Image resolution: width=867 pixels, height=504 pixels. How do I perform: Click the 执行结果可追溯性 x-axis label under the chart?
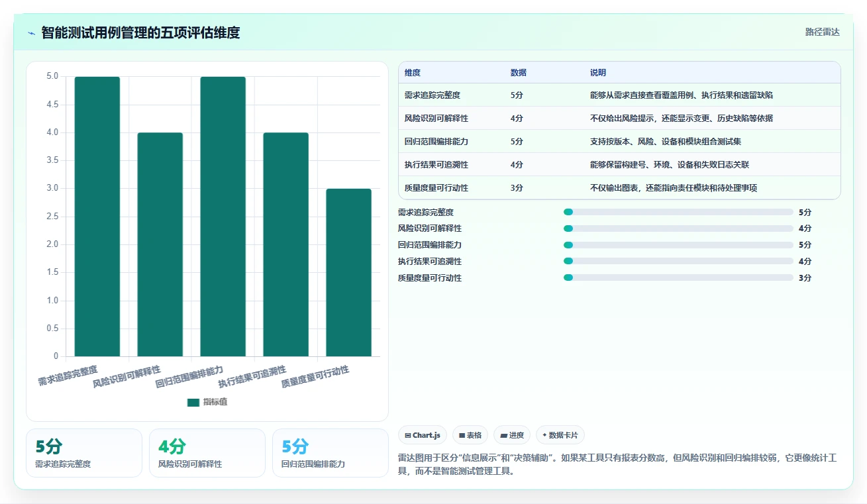(253, 376)
